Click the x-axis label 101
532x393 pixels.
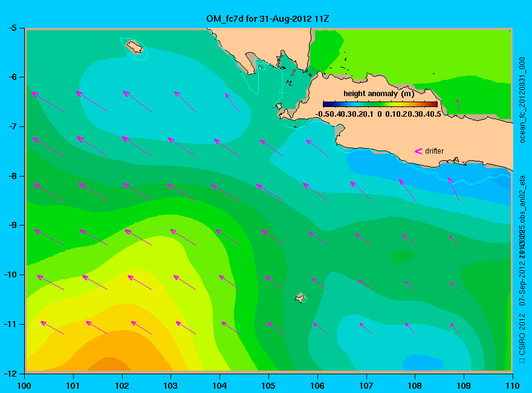tap(73, 386)
